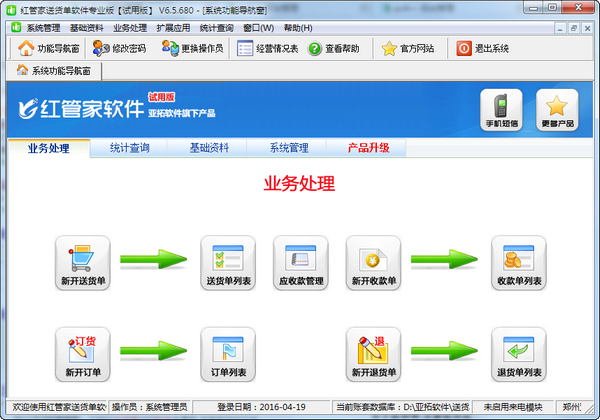Click 更换操作员 in the toolbar

pos(197,48)
